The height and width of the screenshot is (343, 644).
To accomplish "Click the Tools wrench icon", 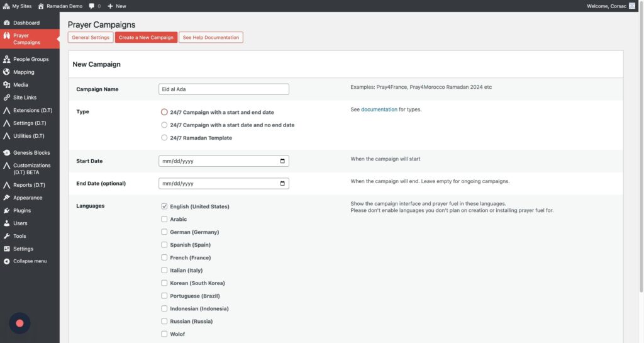I will tap(7, 236).
